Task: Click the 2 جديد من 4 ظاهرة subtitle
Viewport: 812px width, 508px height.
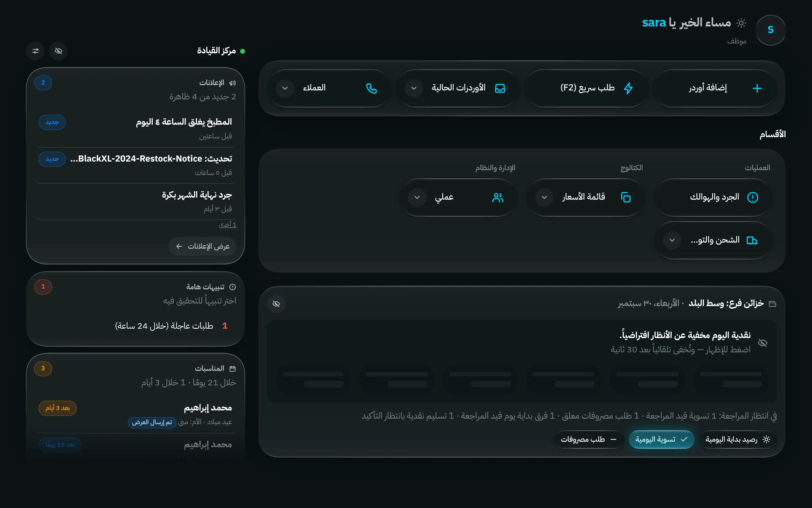Action: pos(203,97)
